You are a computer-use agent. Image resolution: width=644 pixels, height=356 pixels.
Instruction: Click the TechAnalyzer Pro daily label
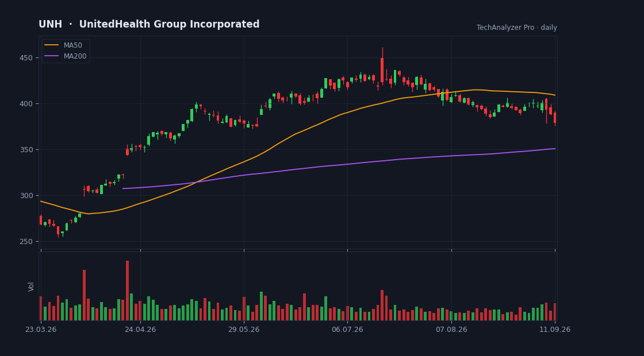[517, 28]
